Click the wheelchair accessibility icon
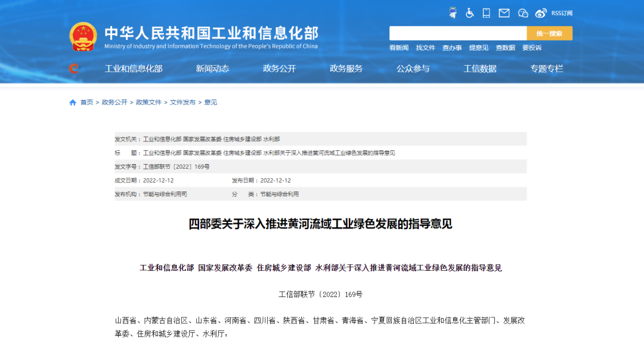The height and width of the screenshot is (346, 644). 469,13
